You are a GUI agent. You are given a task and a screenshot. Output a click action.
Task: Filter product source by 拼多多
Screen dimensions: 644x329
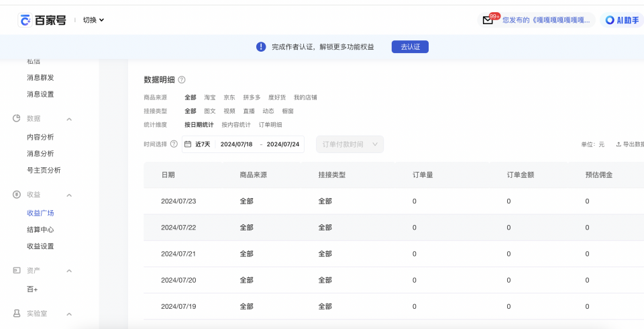[252, 97]
